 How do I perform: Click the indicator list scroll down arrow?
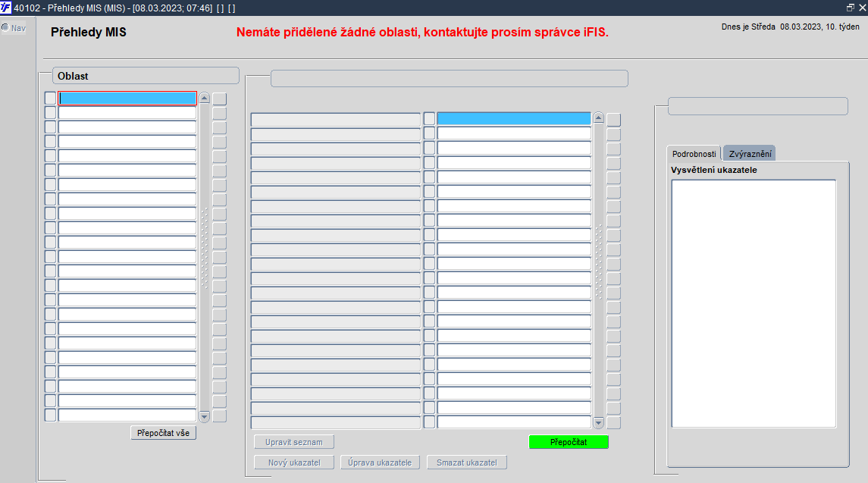(x=598, y=422)
